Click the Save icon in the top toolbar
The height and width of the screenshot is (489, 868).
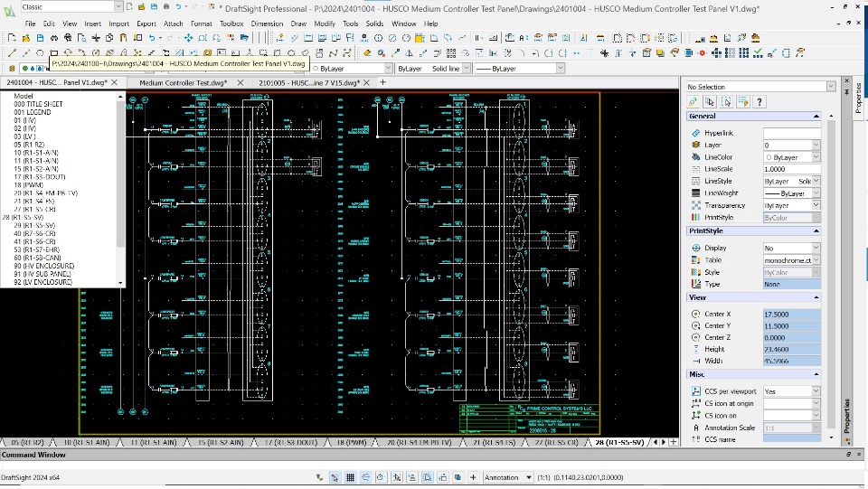pyautogui.click(x=41, y=38)
